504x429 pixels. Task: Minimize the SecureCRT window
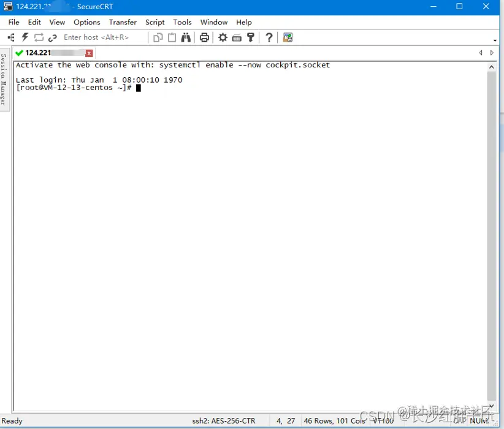[x=433, y=6]
